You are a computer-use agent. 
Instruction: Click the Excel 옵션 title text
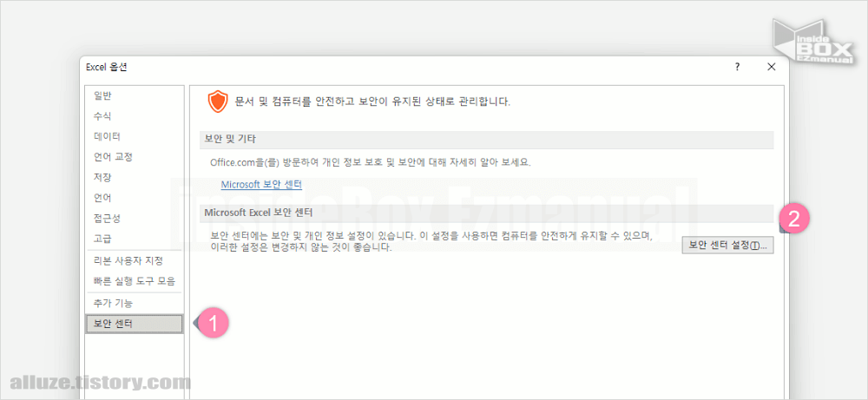(106, 67)
